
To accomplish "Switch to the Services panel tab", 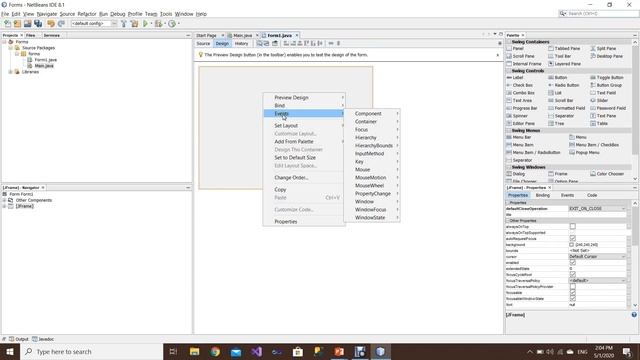I will pyautogui.click(x=52, y=36).
